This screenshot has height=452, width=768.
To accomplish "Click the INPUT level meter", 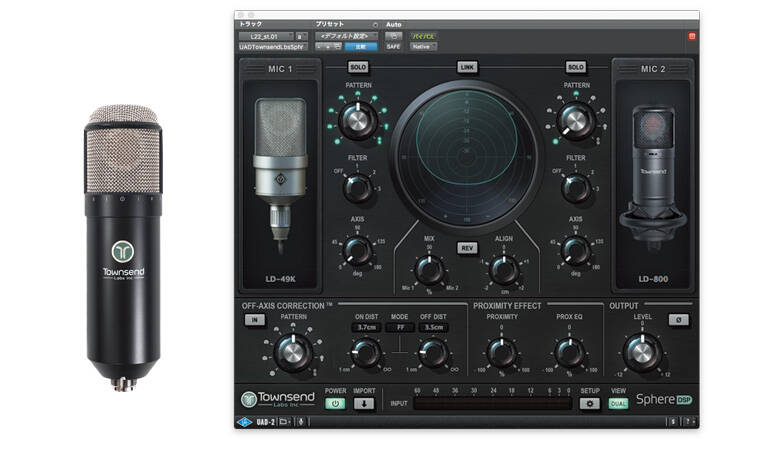I will pyautogui.click(x=493, y=404).
